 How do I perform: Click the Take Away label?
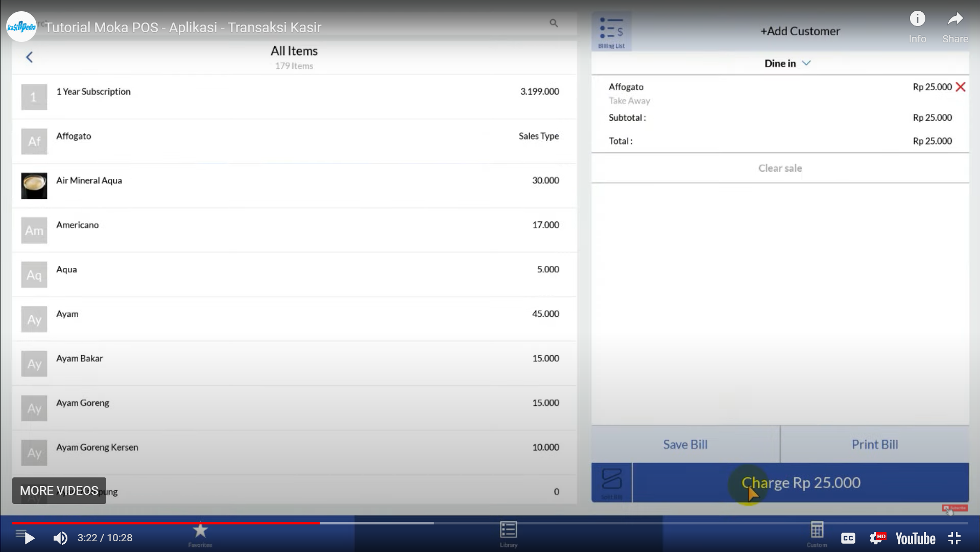point(629,101)
